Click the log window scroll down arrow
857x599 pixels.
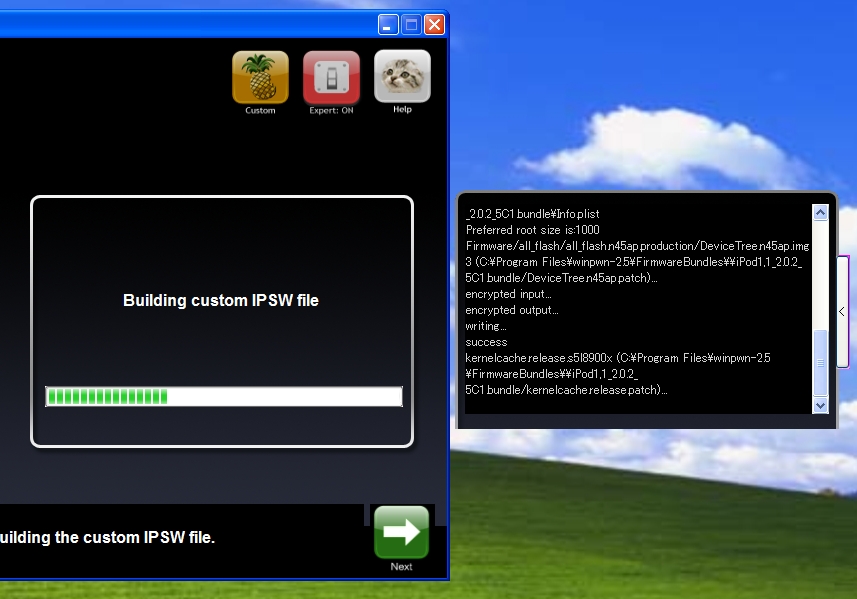tap(820, 406)
